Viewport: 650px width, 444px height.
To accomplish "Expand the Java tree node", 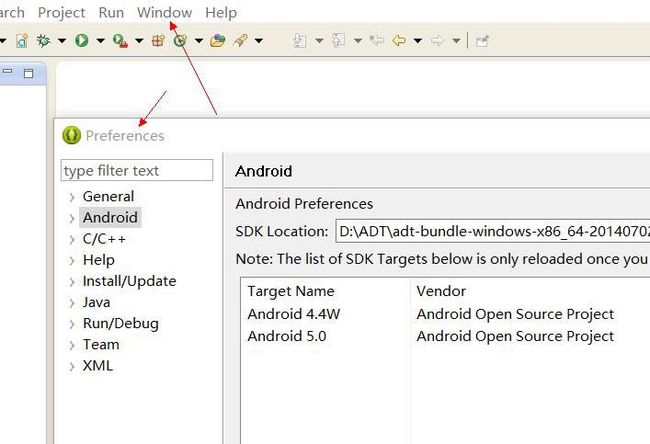I will 72,303.
